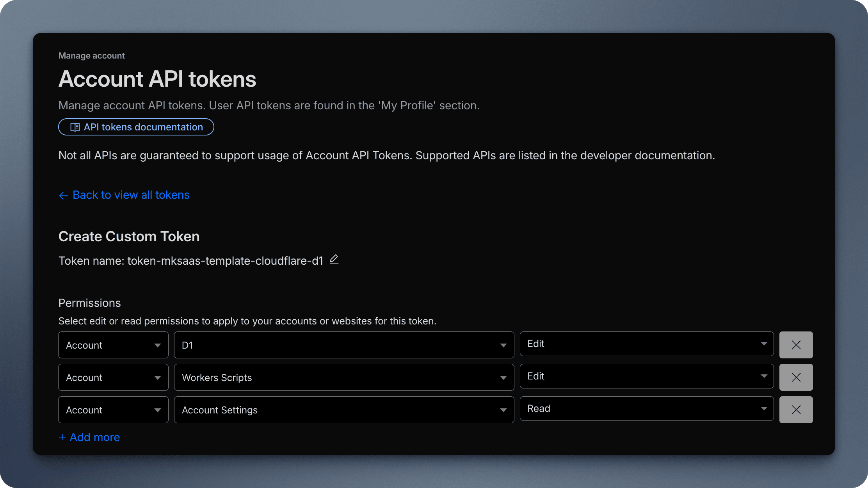Remove the Workers Scripts permission row

click(796, 377)
